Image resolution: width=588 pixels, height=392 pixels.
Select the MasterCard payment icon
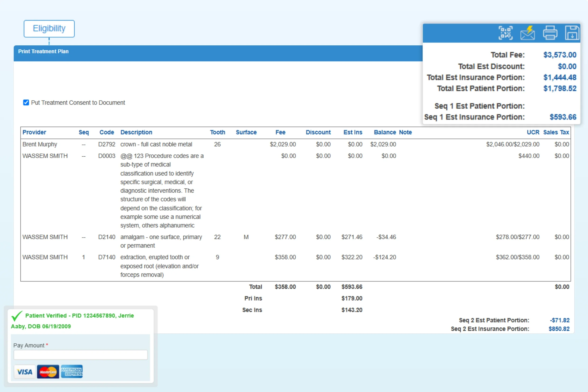coord(48,372)
